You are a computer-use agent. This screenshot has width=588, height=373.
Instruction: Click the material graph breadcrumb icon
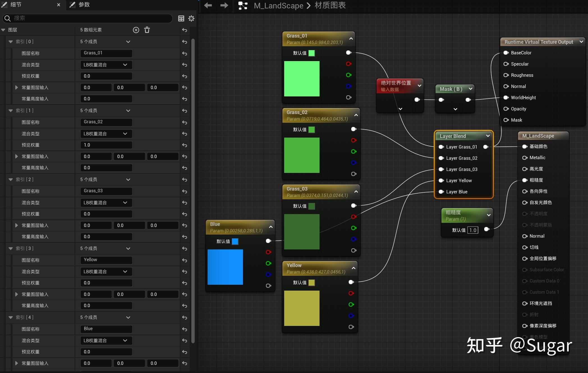click(x=243, y=5)
